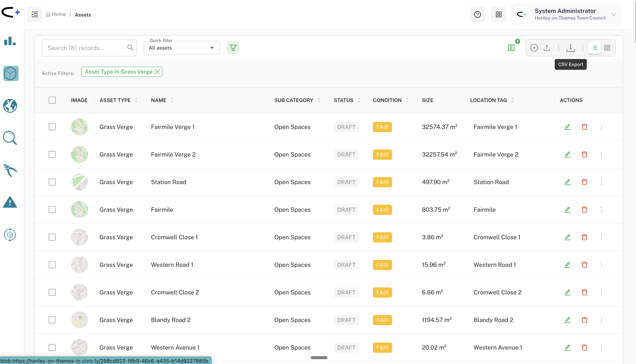
Task: Open the pliers maintenance sidebar icon
Action: tap(10, 170)
